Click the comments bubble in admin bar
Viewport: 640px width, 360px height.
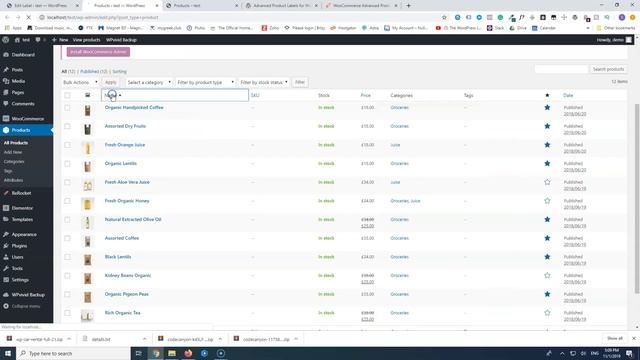point(38,40)
